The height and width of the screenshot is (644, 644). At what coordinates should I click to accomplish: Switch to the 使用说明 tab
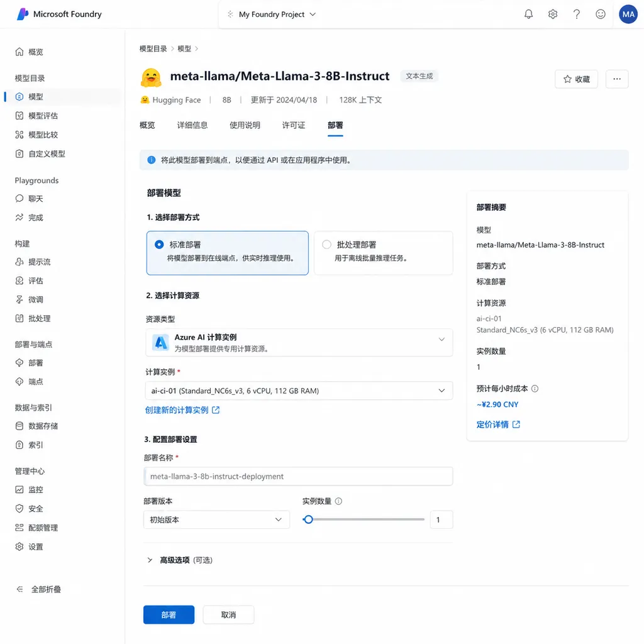tap(245, 125)
